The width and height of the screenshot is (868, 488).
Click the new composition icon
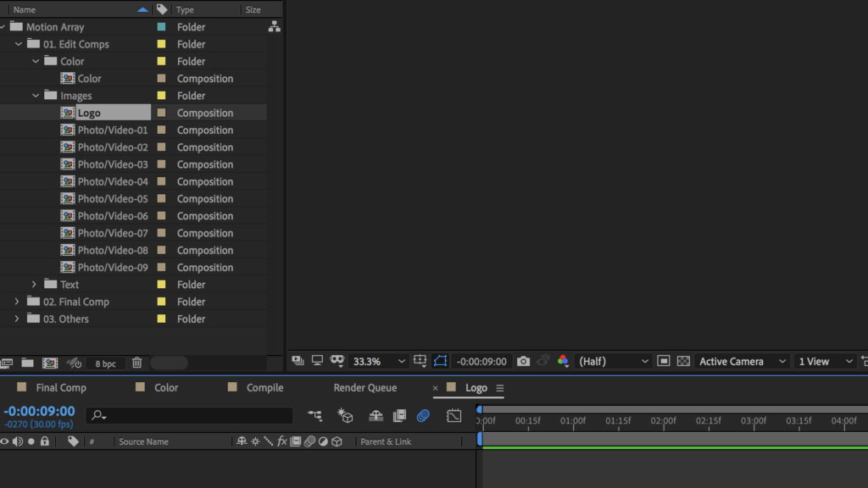(50, 363)
